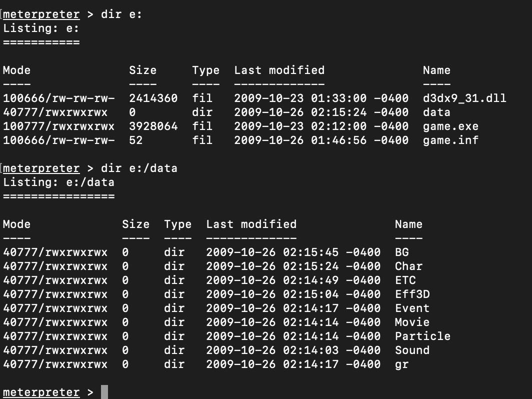
Task: Click the 3928064 file size value
Action: (x=153, y=126)
